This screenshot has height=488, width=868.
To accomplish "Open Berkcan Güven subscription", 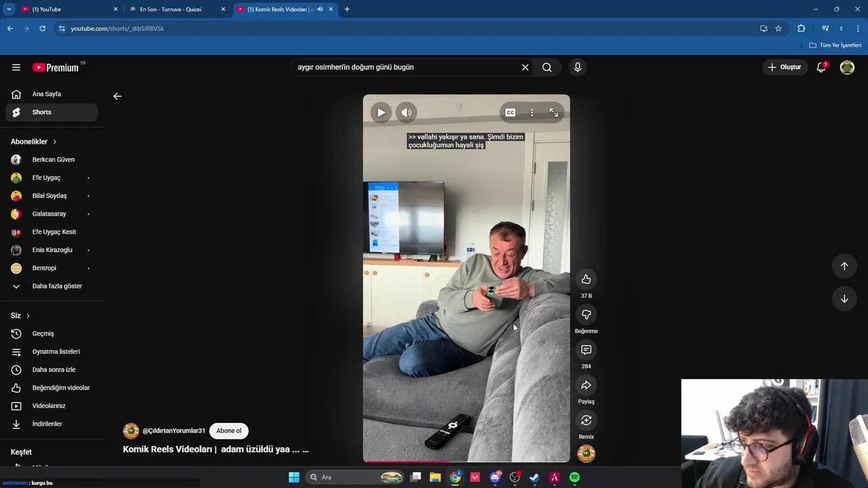I will 52,159.
